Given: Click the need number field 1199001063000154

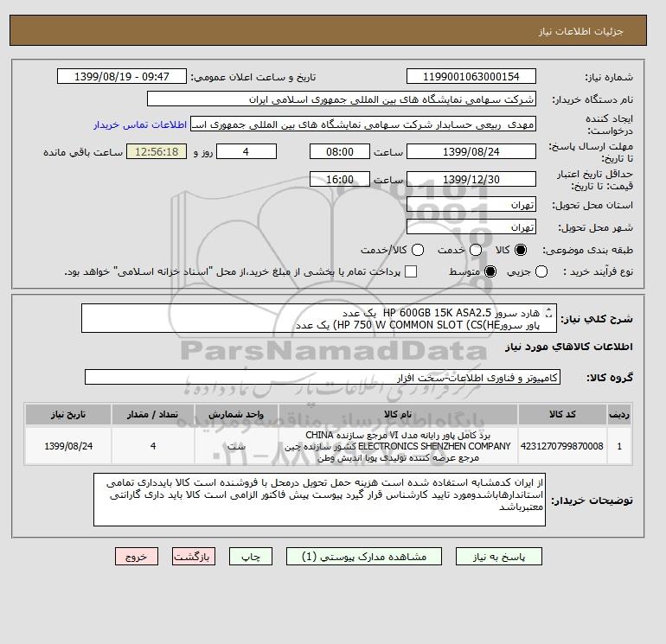Looking at the screenshot, I should pyautogui.click(x=471, y=76).
